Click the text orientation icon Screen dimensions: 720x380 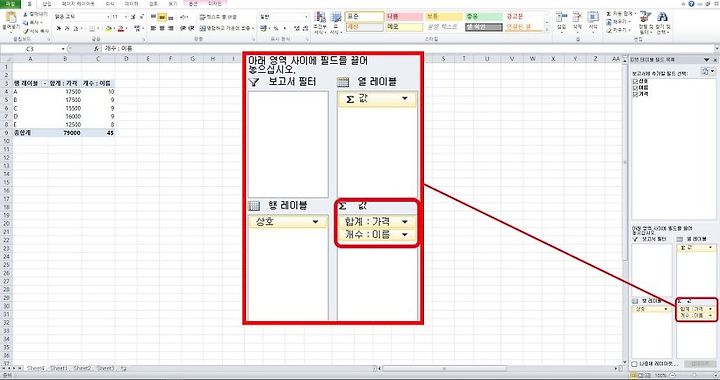click(183, 17)
